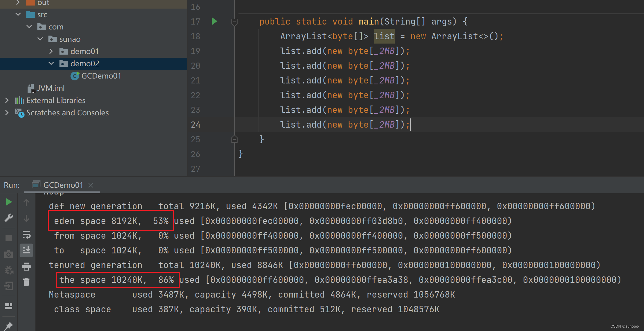644x331 pixels.
Task: Print the console output
Action: [26, 267]
